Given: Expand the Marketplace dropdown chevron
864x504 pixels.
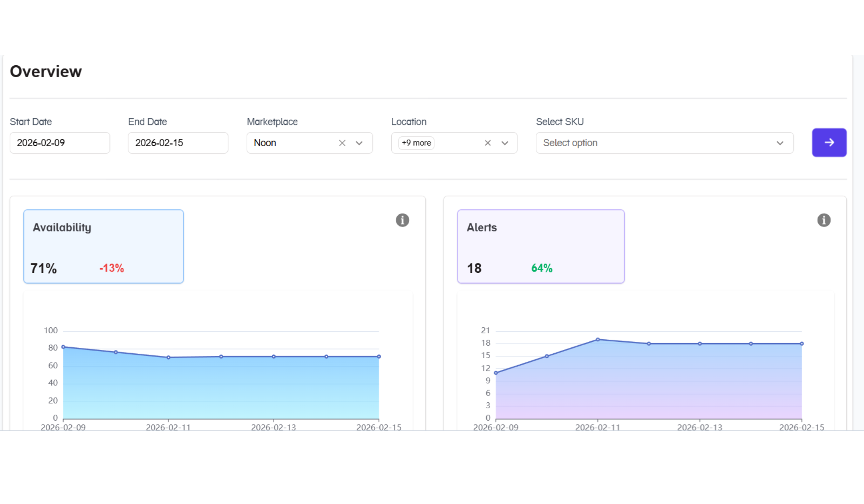Looking at the screenshot, I should point(359,143).
